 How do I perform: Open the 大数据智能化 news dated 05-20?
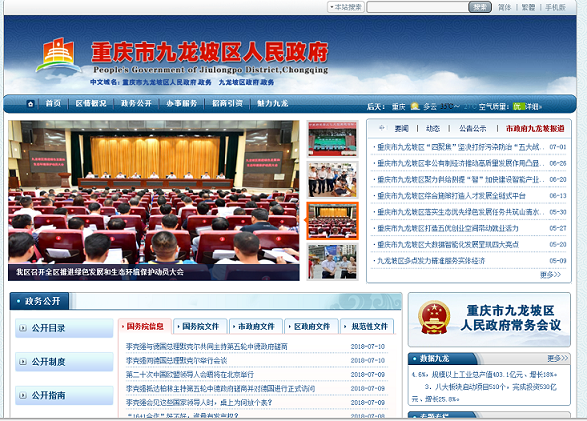click(448, 244)
